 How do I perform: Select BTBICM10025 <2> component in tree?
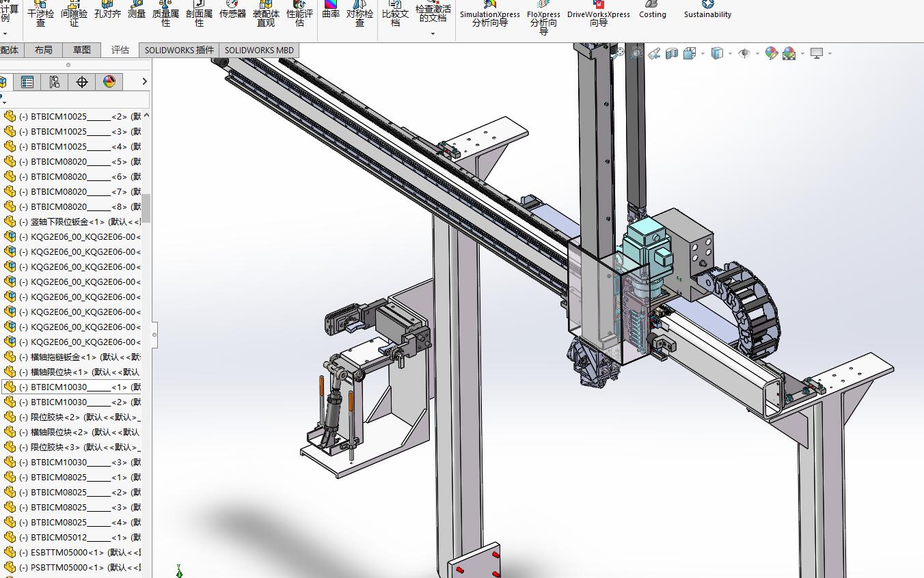[73, 116]
